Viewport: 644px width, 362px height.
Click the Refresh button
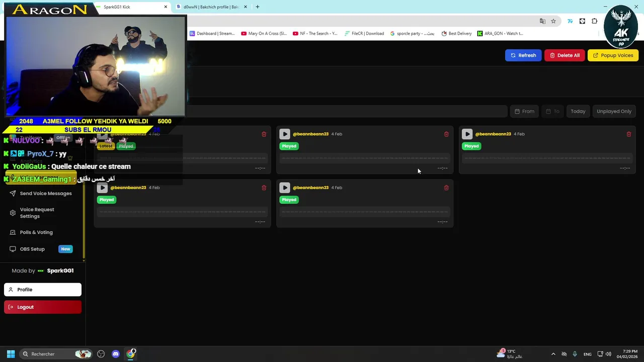click(523, 55)
